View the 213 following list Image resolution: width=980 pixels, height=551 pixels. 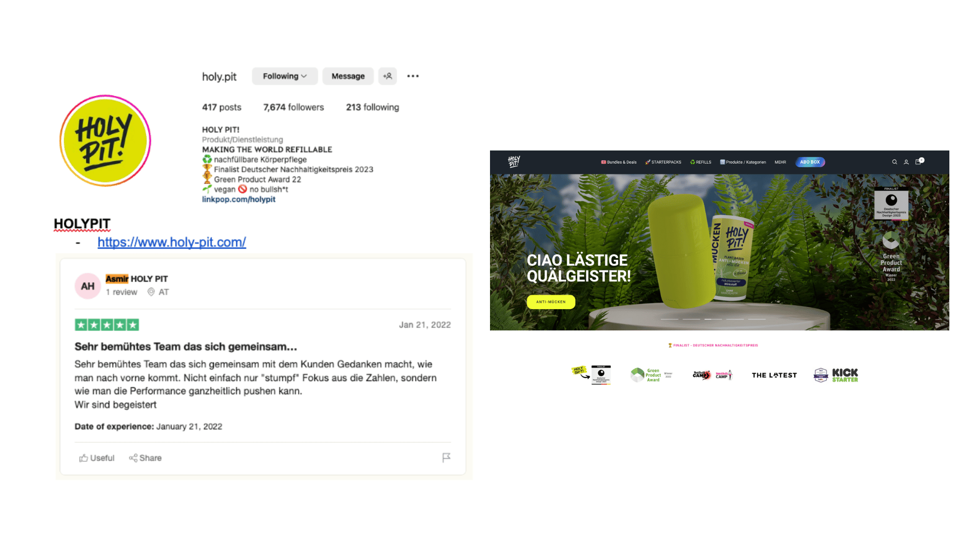pyautogui.click(x=373, y=107)
